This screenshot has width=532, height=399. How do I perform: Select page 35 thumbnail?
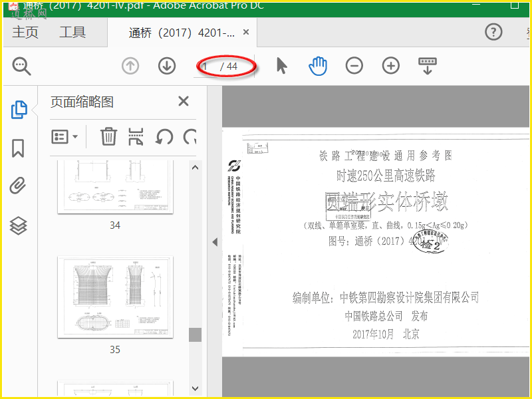(x=115, y=297)
